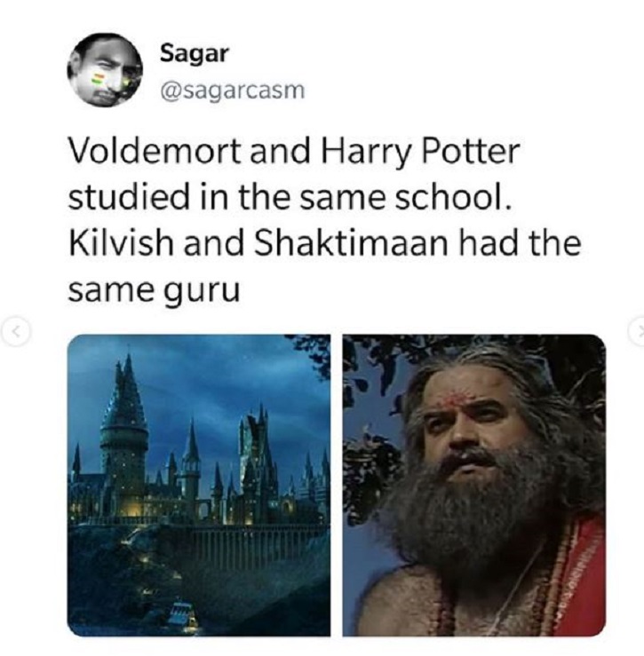
Task: Click the display name Sagar
Action: [194, 54]
